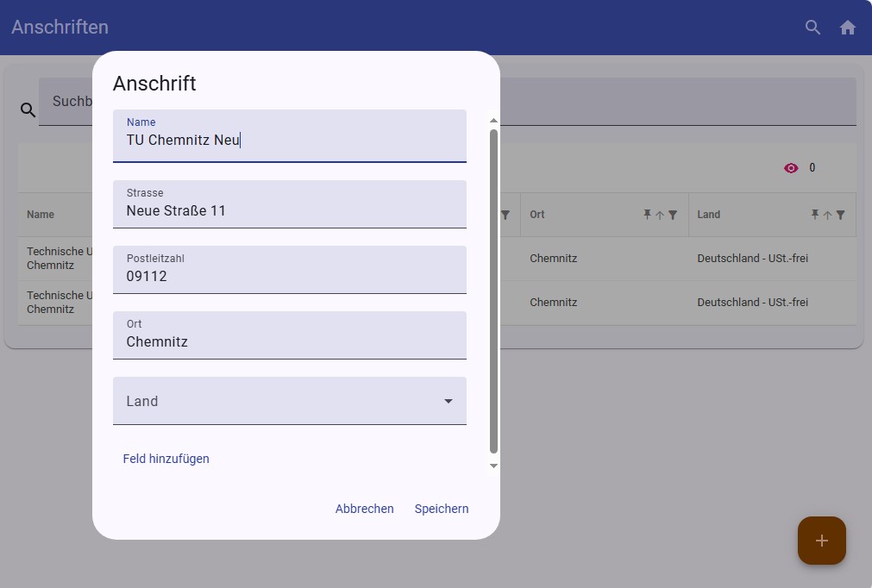
Task: Sort the Land column with arrow icon
Action: pyautogui.click(x=827, y=215)
